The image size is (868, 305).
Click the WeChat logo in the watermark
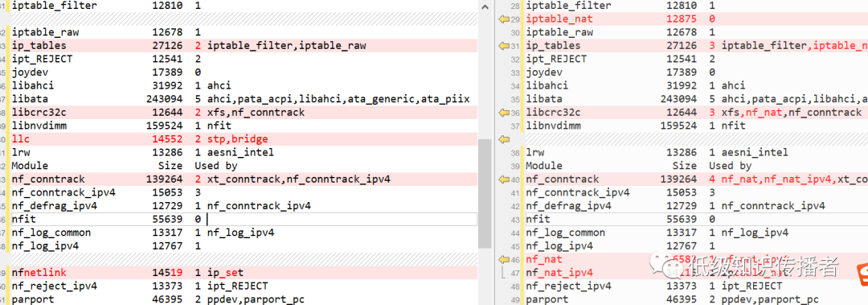pyautogui.click(x=666, y=266)
